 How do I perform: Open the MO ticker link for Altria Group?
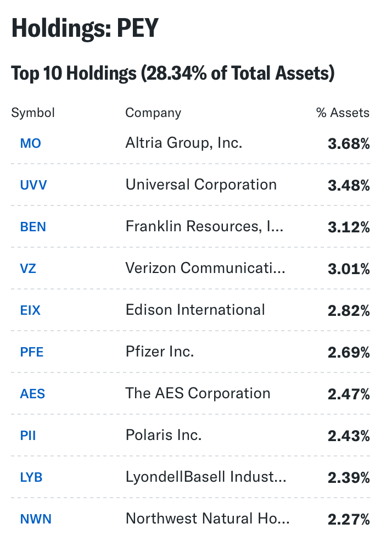pyautogui.click(x=30, y=143)
